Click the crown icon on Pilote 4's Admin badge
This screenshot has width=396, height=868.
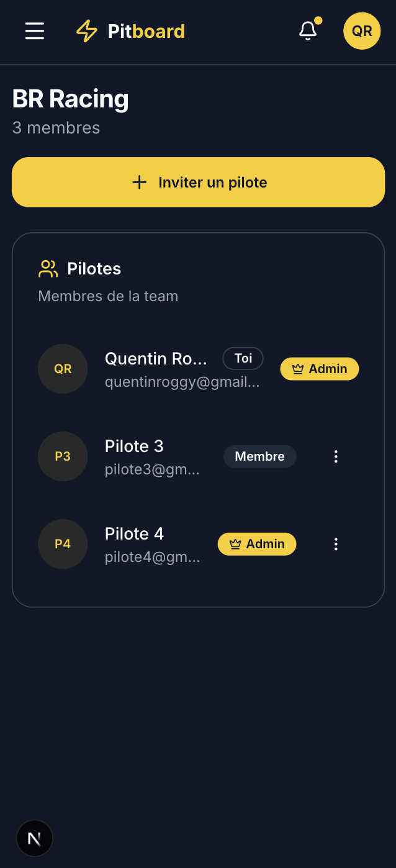pos(235,544)
